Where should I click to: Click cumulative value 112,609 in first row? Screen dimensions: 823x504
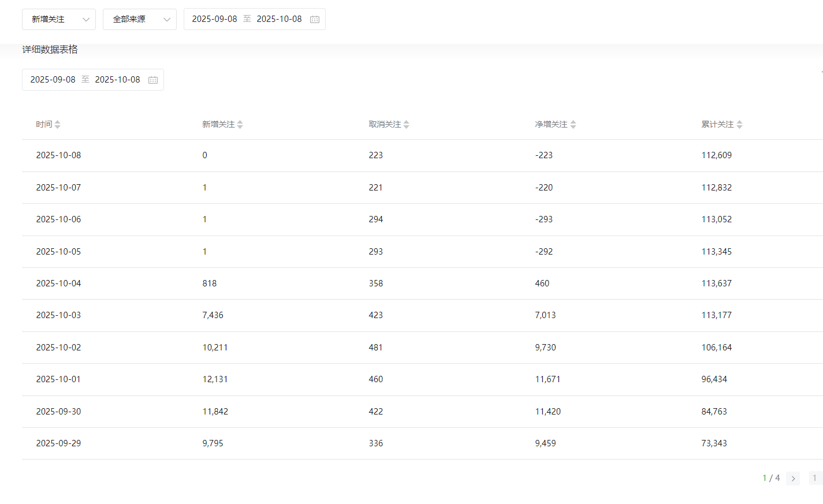coord(716,155)
